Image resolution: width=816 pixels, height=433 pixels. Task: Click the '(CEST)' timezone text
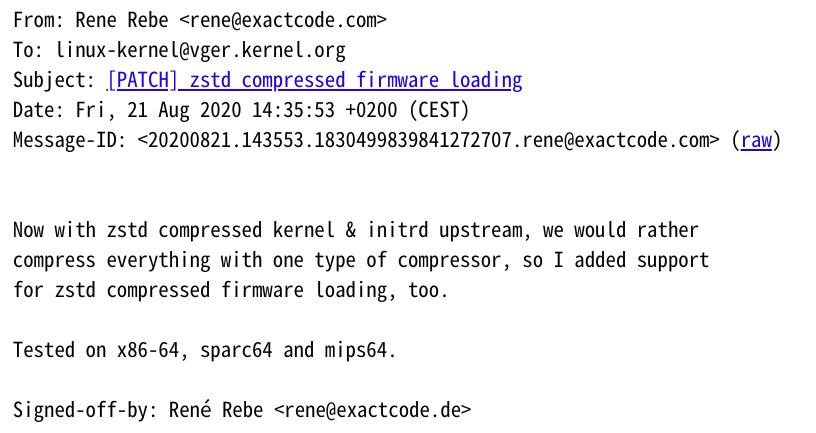pyautogui.click(x=439, y=110)
